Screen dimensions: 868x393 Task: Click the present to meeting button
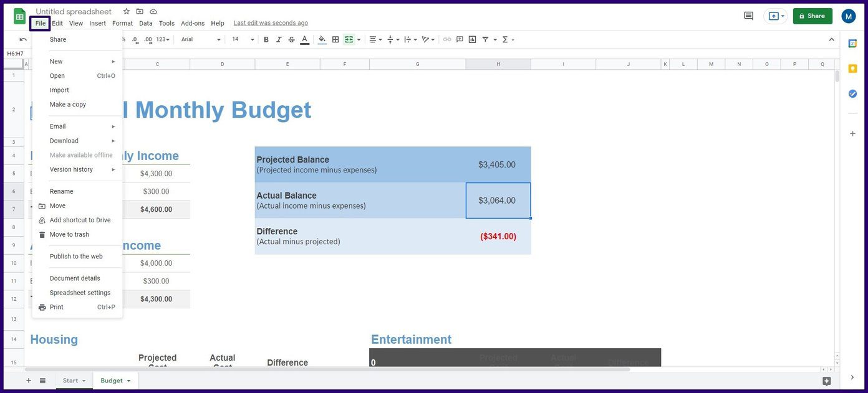tap(775, 16)
